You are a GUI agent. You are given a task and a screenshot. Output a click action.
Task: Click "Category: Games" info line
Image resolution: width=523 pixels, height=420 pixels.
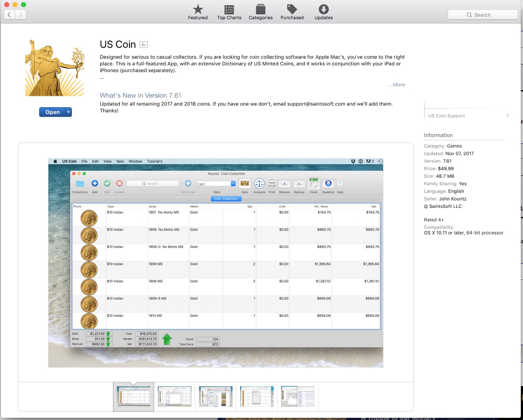click(443, 146)
